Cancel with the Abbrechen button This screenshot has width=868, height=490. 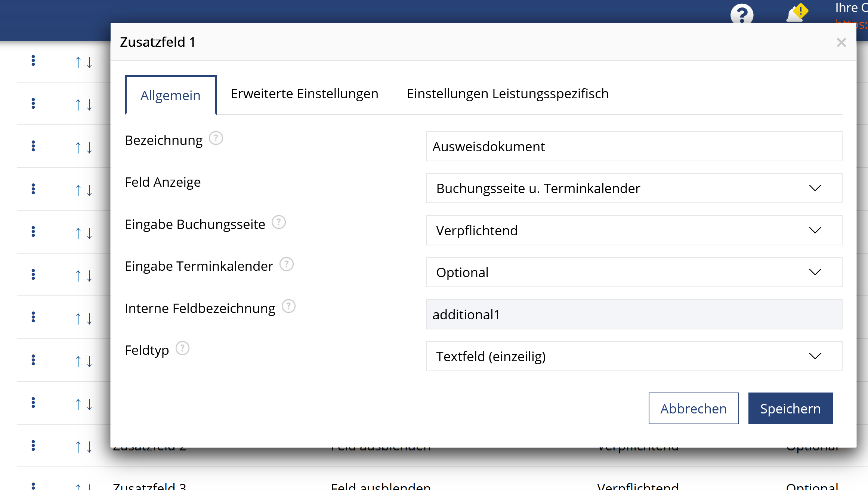(x=694, y=409)
